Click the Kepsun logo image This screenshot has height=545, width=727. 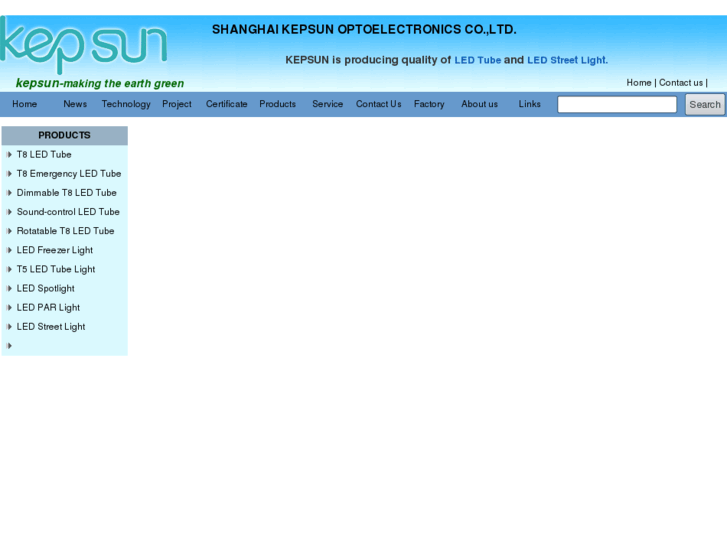click(83, 45)
